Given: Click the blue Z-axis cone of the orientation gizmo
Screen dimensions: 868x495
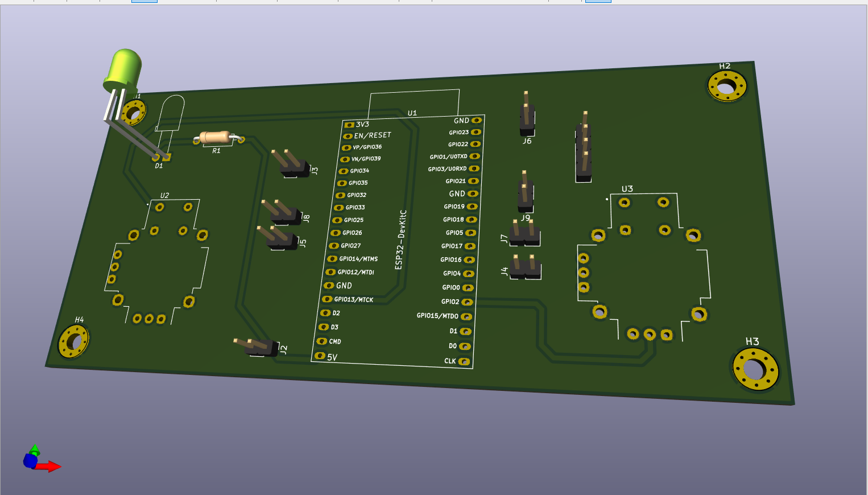Looking at the screenshot, I should [x=29, y=460].
